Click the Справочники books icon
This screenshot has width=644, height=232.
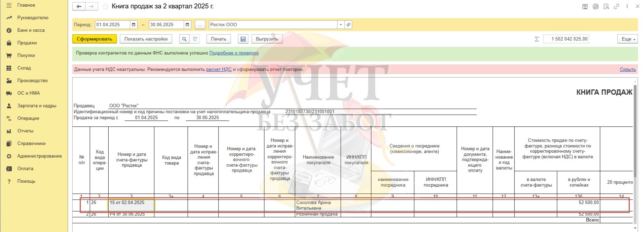pos(9,144)
